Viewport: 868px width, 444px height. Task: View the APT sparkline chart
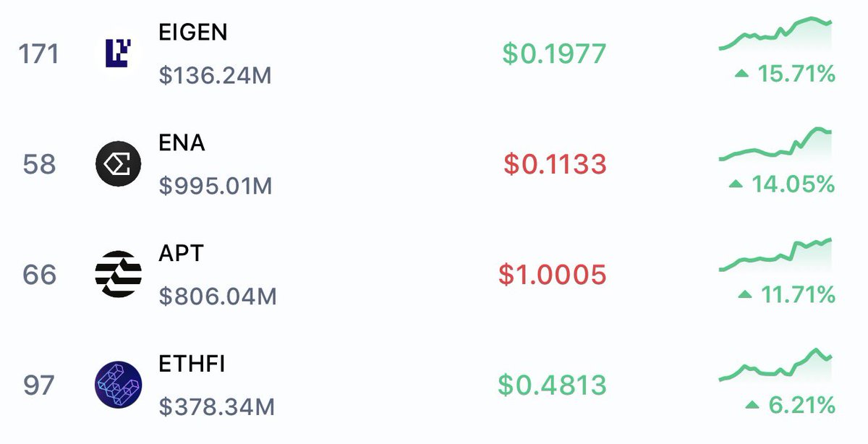(x=775, y=255)
